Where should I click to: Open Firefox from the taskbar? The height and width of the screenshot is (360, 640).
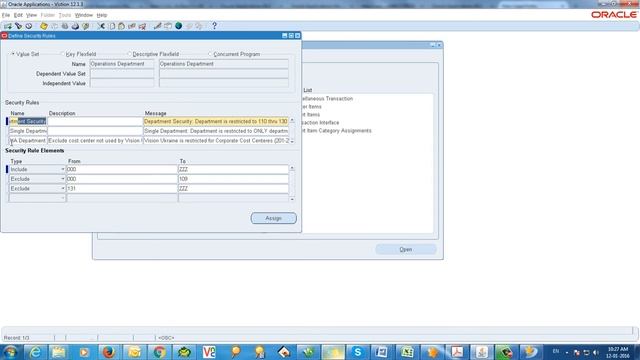pos(109,352)
